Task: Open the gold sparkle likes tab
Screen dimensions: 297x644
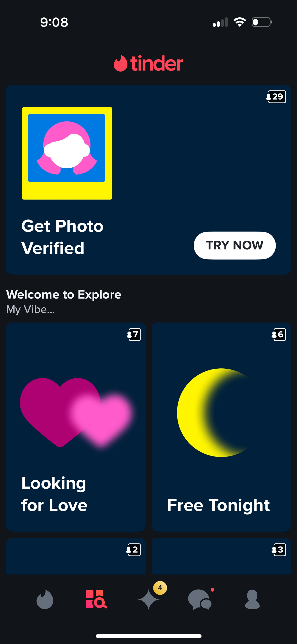Action: click(x=149, y=599)
